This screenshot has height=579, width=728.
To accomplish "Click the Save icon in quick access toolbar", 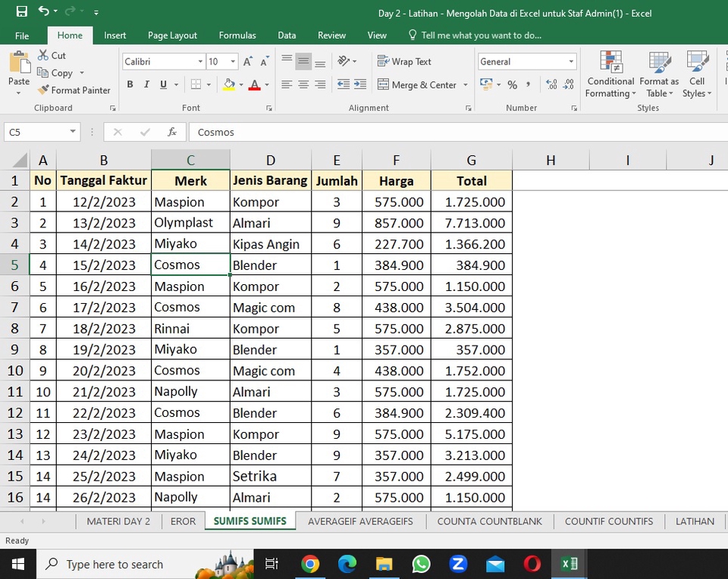I will tap(21, 11).
